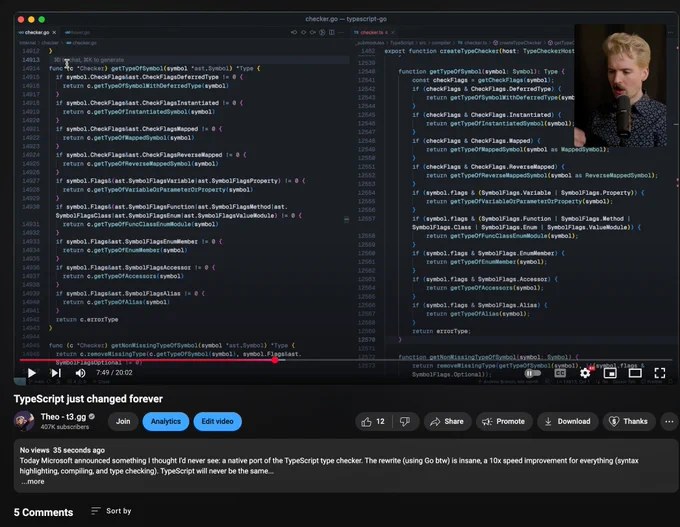Viewport: 680px width, 527px height.
Task: Click 407K subscribers text
Action: click(x=65, y=427)
